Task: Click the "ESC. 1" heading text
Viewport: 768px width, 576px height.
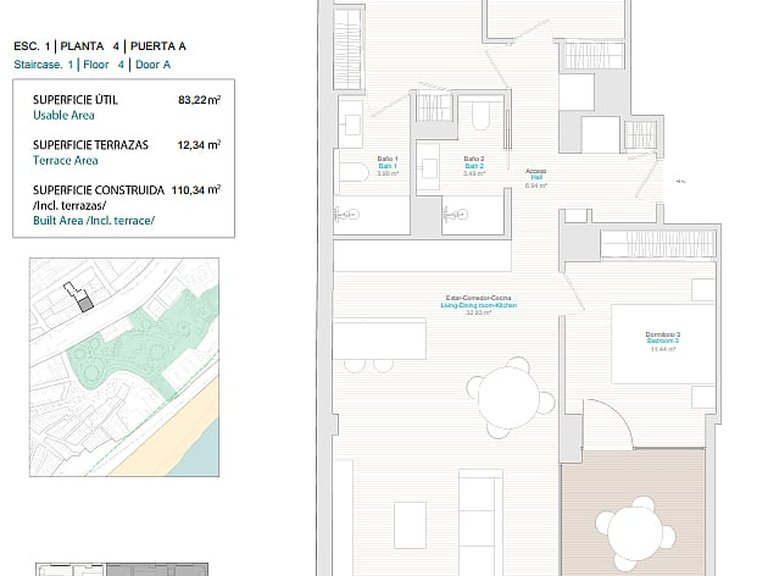Action: 32,47
